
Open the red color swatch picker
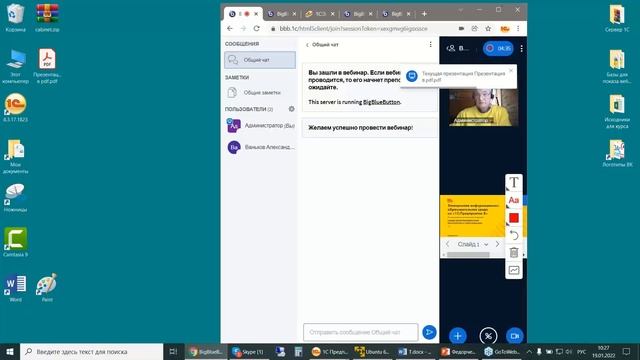[514, 218]
